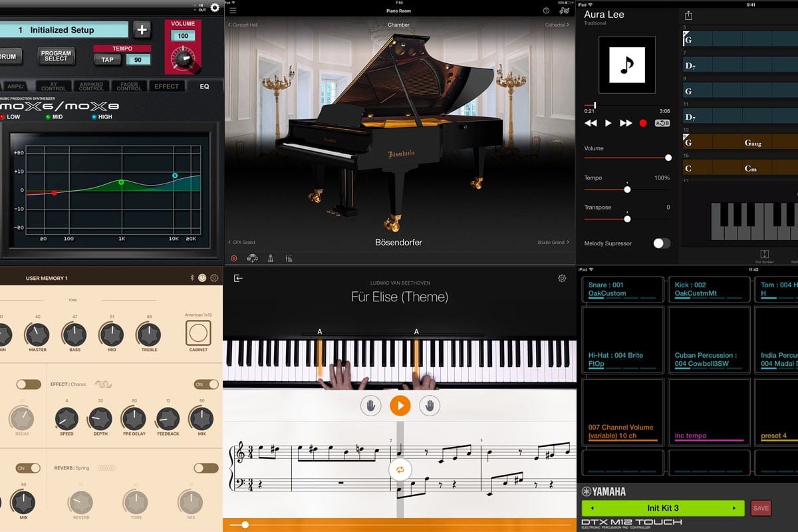This screenshot has height=532, width=798.
Task: Select the green MID point on EQ graph
Action: 121,182
